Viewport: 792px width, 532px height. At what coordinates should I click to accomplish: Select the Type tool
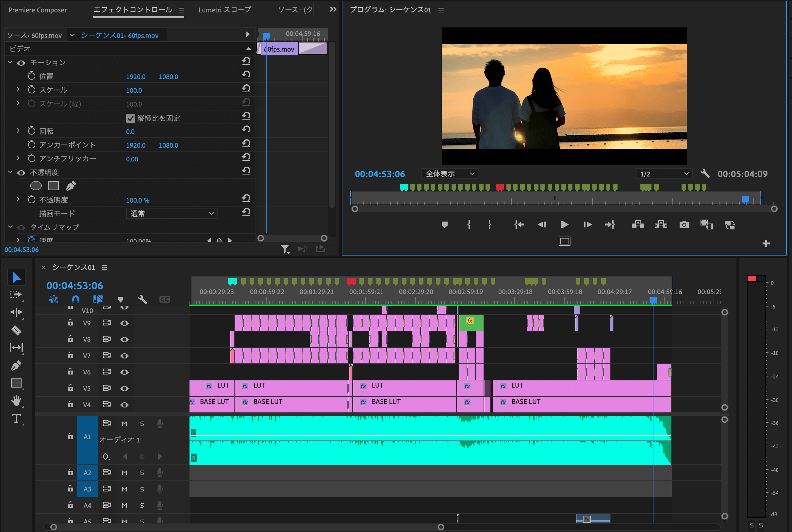[16, 418]
